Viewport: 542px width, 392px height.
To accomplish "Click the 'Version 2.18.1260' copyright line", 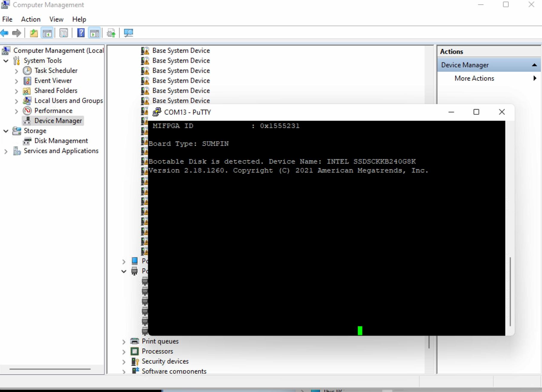I will click(x=288, y=171).
